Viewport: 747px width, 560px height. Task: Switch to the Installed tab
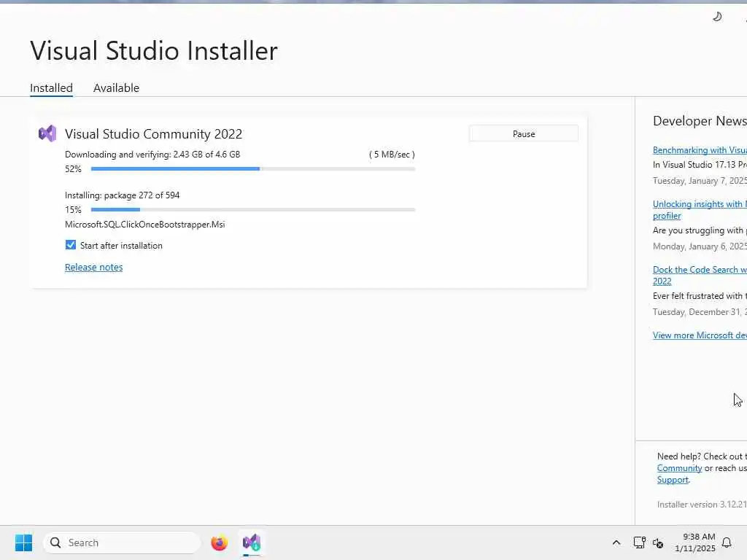click(52, 88)
